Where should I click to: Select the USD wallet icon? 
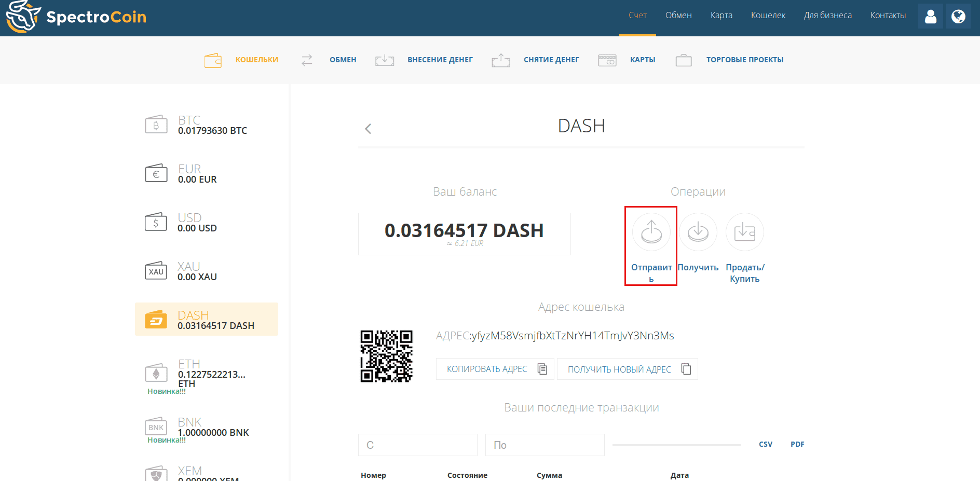point(156,222)
